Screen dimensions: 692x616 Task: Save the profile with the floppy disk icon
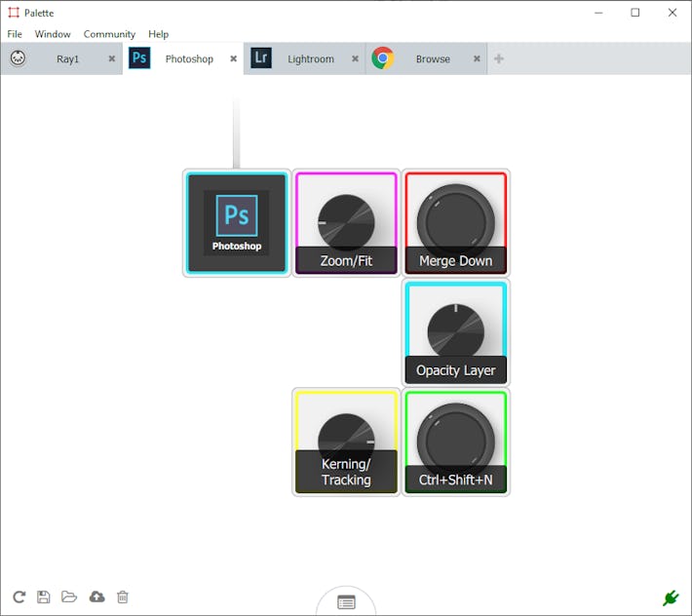[x=44, y=597]
